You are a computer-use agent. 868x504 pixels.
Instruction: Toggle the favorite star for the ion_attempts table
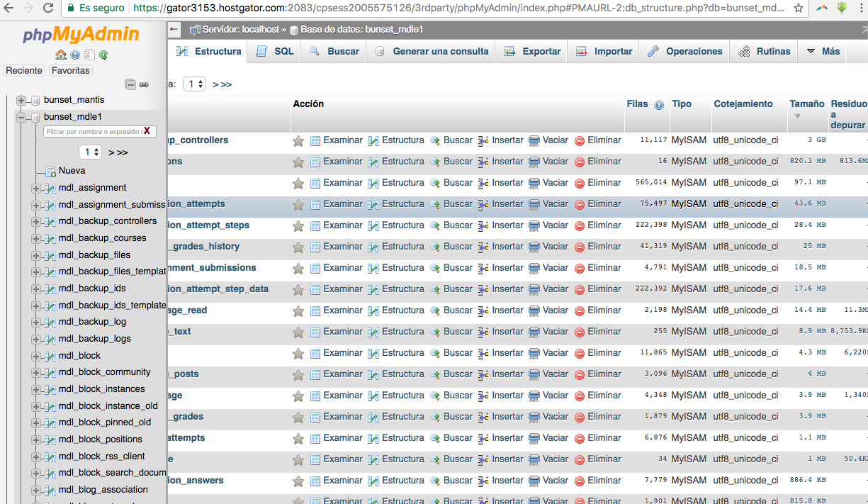(298, 204)
